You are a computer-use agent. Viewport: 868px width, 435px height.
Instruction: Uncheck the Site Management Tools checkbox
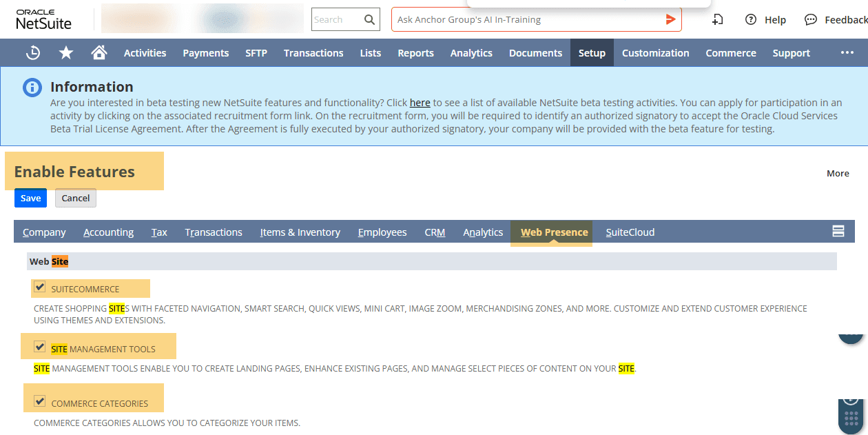click(39, 347)
